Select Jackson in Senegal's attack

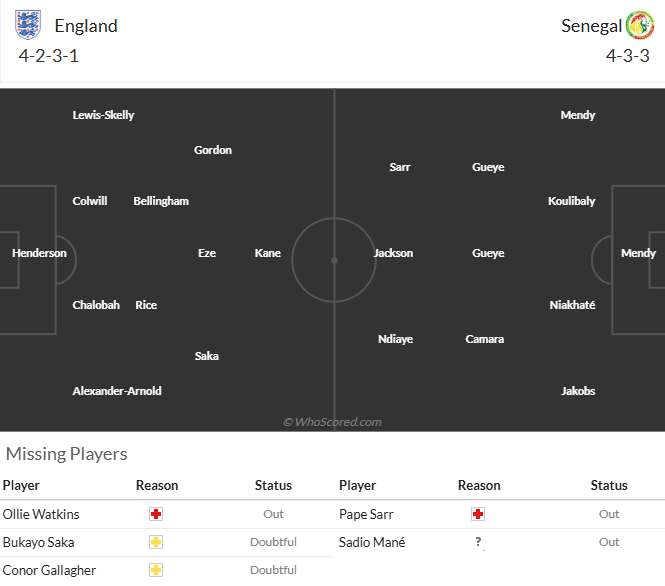pos(393,253)
